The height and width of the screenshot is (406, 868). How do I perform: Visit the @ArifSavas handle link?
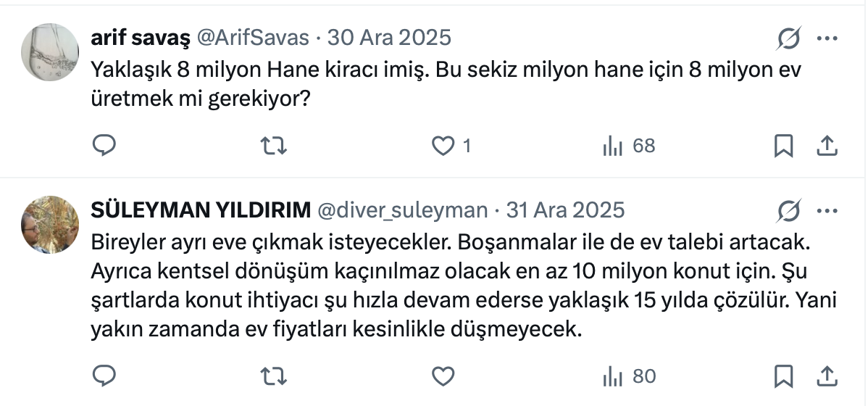coord(253,37)
